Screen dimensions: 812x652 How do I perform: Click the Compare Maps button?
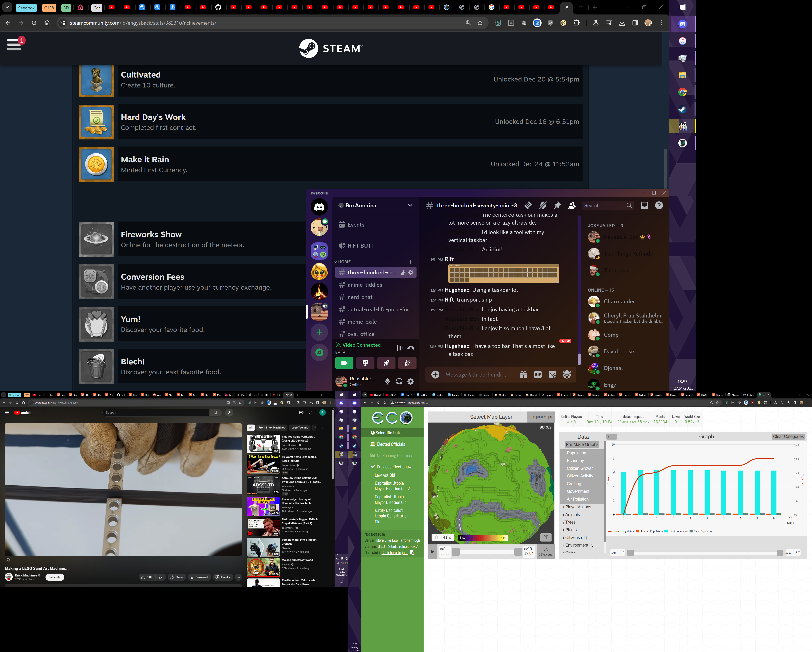[x=540, y=417]
